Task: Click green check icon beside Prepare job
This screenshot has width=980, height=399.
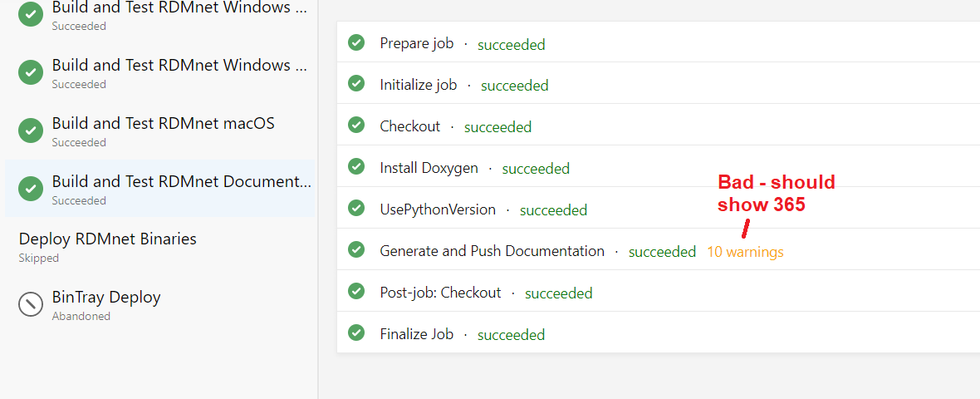Action: (356, 42)
